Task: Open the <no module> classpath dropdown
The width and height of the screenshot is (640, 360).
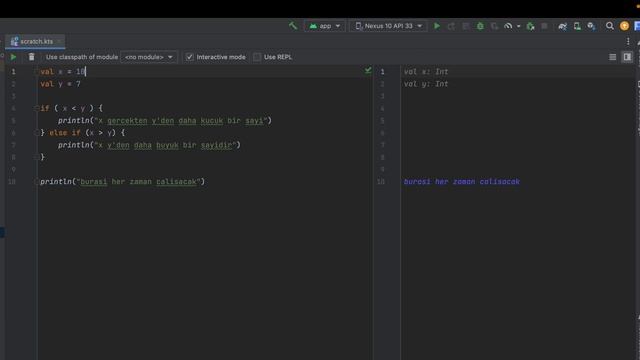Action: click(x=149, y=57)
